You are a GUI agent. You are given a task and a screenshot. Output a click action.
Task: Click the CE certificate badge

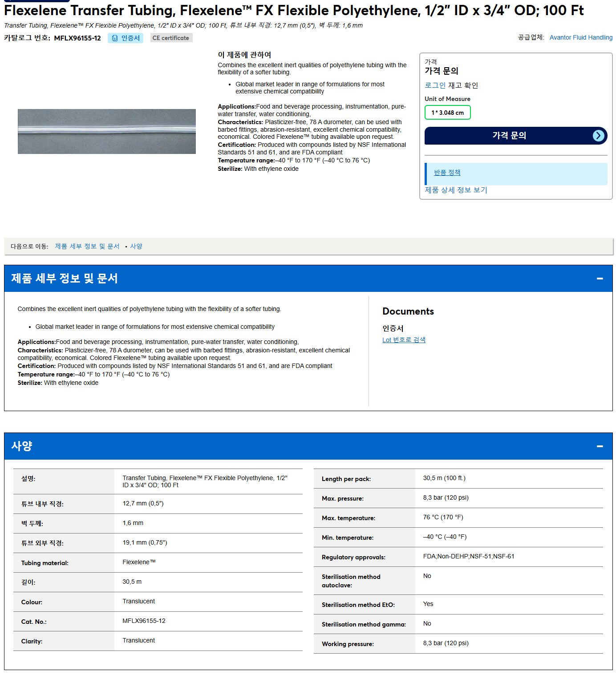(171, 38)
